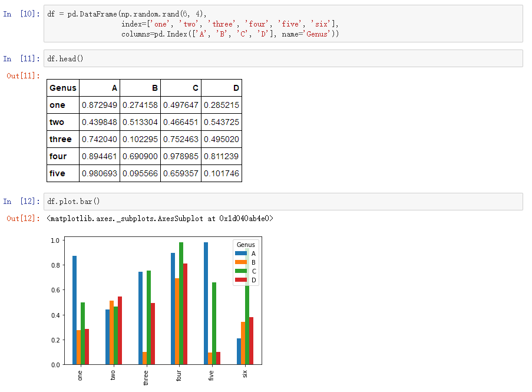The width and height of the screenshot is (532, 392).
Task: Select the Genus header in the table
Action: click(63, 88)
